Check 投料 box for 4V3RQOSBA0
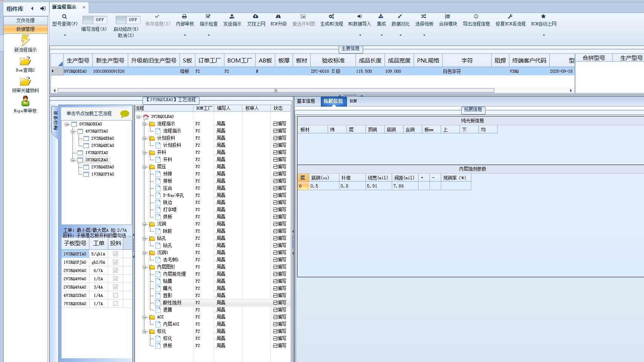The width and height of the screenshot is (644, 362). click(115, 295)
